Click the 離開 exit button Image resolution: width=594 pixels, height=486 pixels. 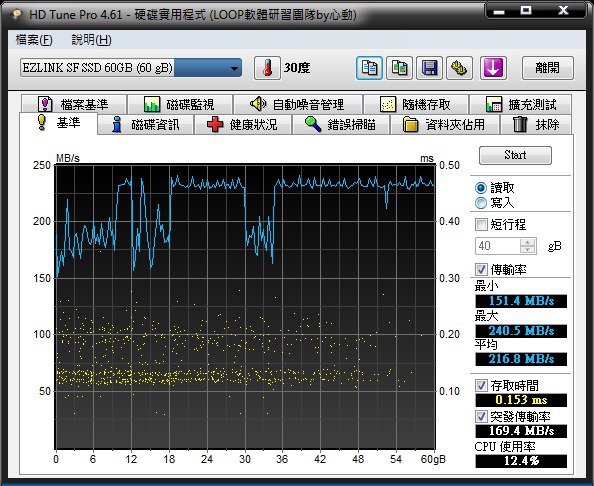click(x=547, y=68)
